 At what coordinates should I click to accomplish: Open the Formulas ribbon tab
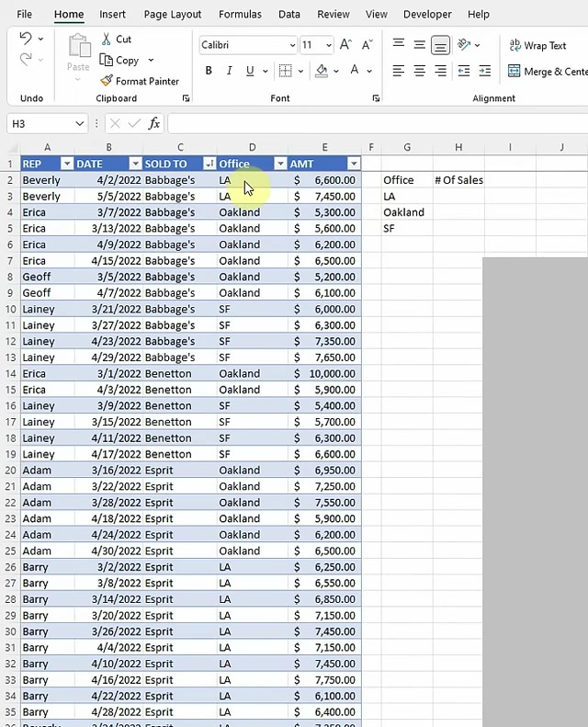(x=240, y=14)
